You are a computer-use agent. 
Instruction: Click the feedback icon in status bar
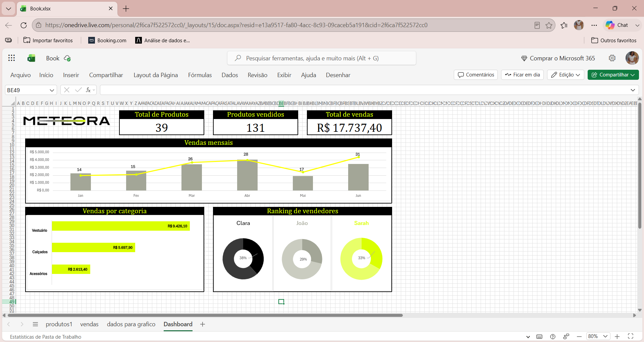566,337
